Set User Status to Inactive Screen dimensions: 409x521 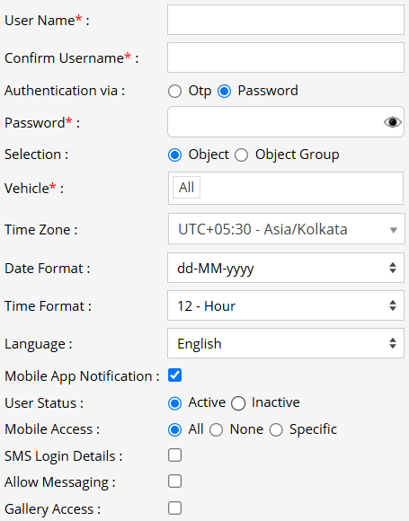click(x=238, y=403)
